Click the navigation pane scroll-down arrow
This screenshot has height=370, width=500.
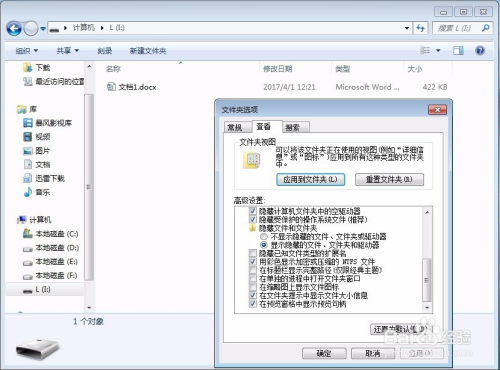click(89, 308)
